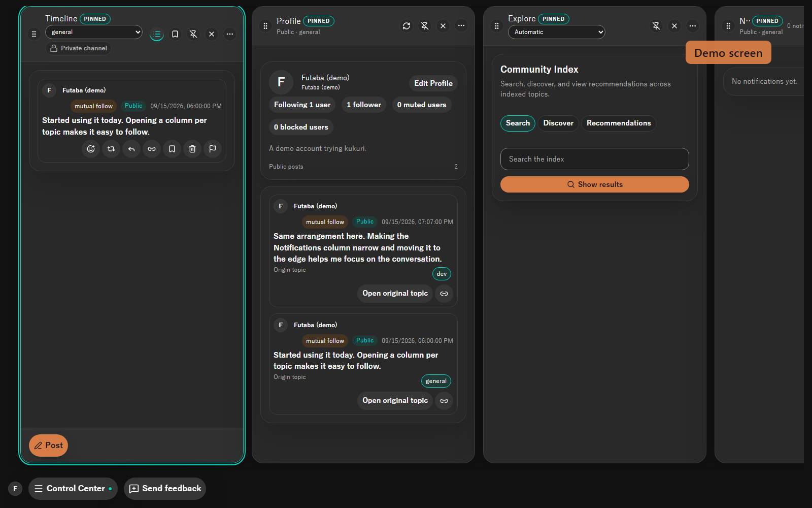Click Send feedback button
Image resolution: width=812 pixels, height=508 pixels.
pyautogui.click(x=165, y=489)
